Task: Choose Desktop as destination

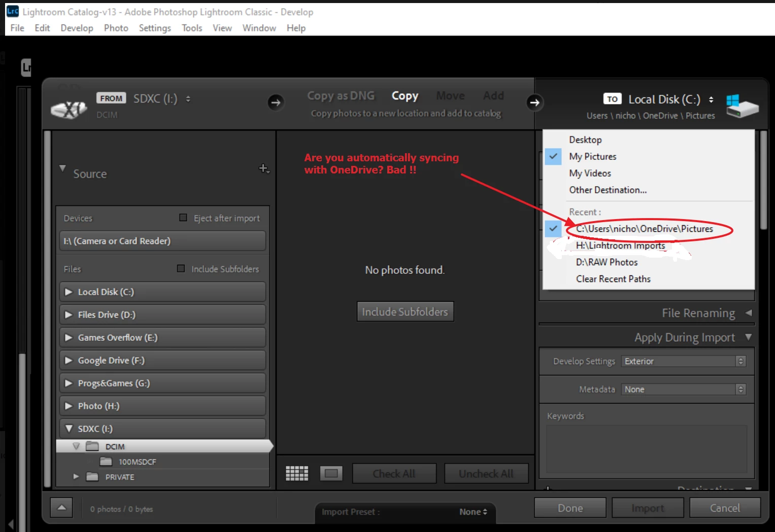Action: point(585,139)
